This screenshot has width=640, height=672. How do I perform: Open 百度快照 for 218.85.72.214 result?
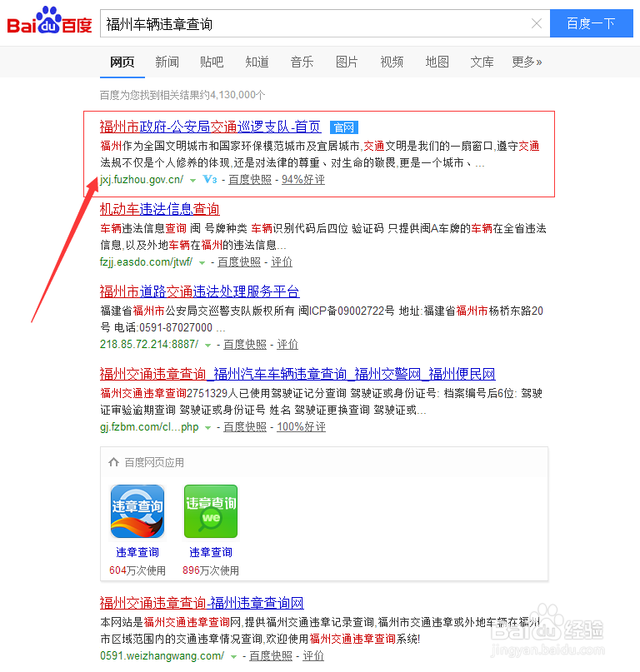click(245, 344)
